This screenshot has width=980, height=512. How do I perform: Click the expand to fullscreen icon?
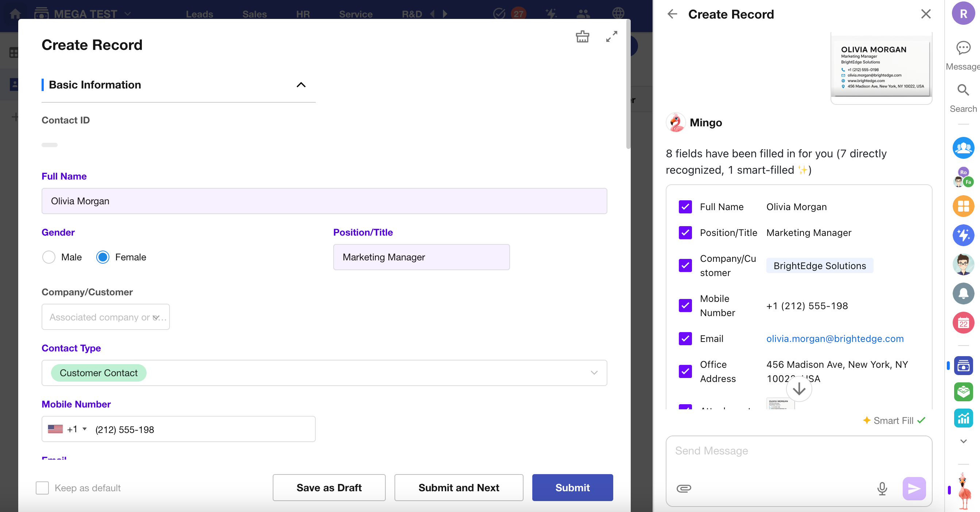click(x=611, y=36)
